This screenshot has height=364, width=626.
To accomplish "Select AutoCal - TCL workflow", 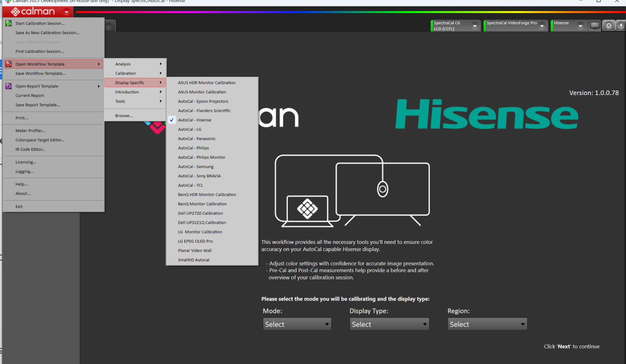I will coord(212,186).
